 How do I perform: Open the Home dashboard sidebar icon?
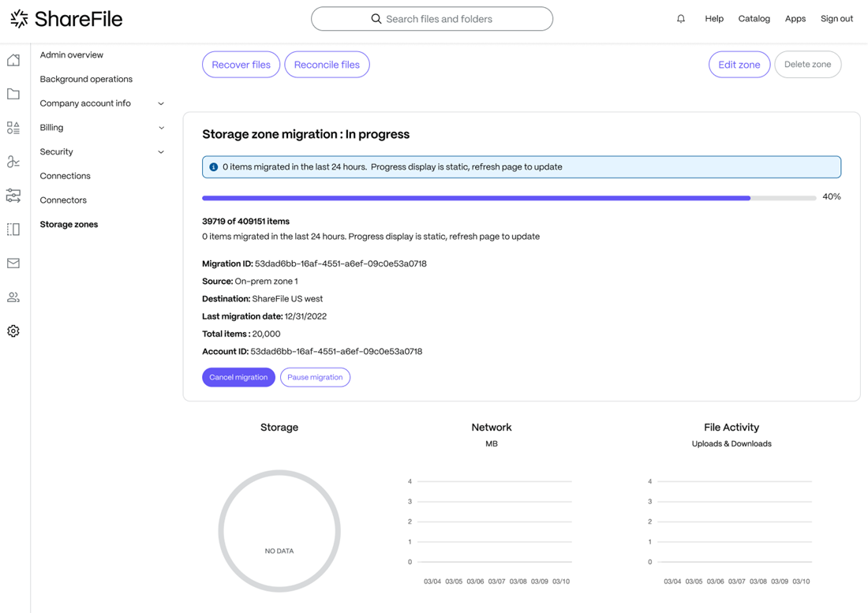(x=13, y=60)
